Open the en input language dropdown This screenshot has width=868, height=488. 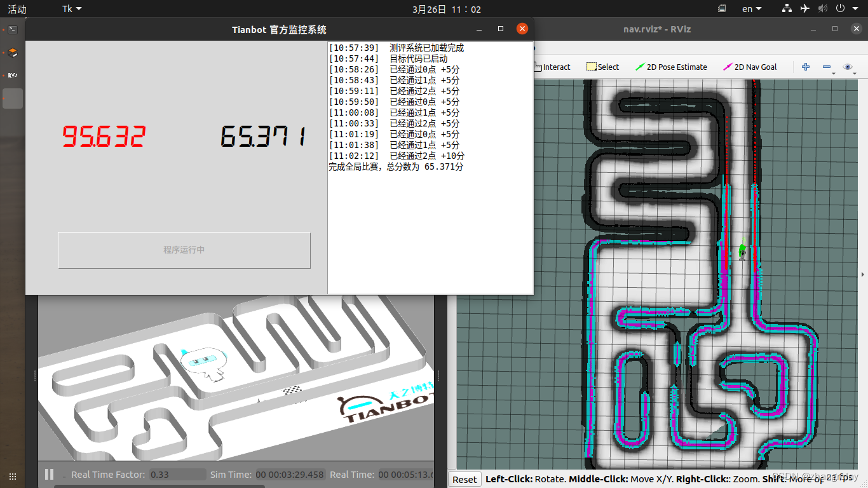click(x=752, y=9)
